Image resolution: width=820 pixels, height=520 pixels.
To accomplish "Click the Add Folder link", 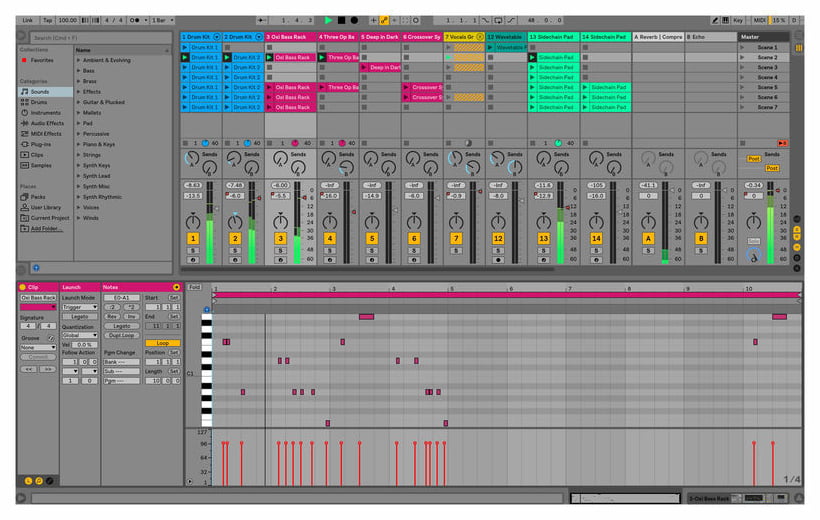I will pyautogui.click(x=46, y=229).
